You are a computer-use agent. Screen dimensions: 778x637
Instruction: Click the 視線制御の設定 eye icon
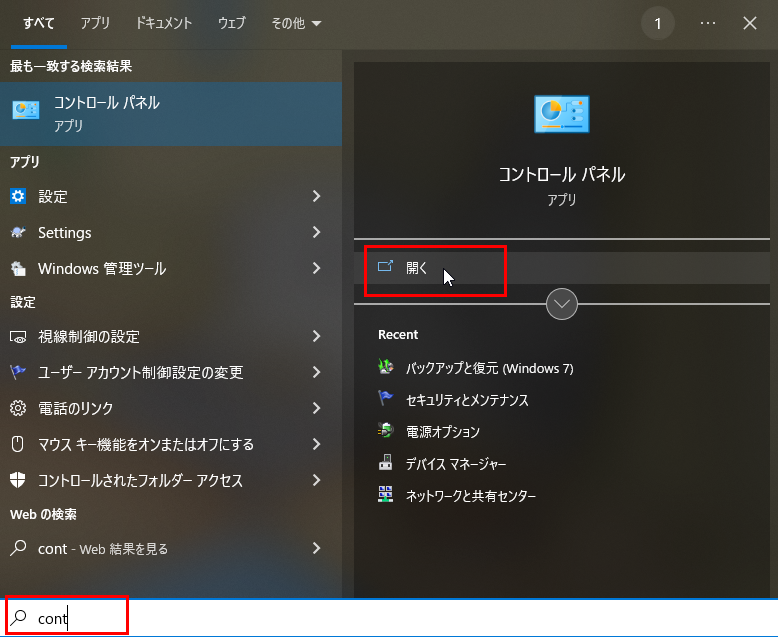point(18,337)
